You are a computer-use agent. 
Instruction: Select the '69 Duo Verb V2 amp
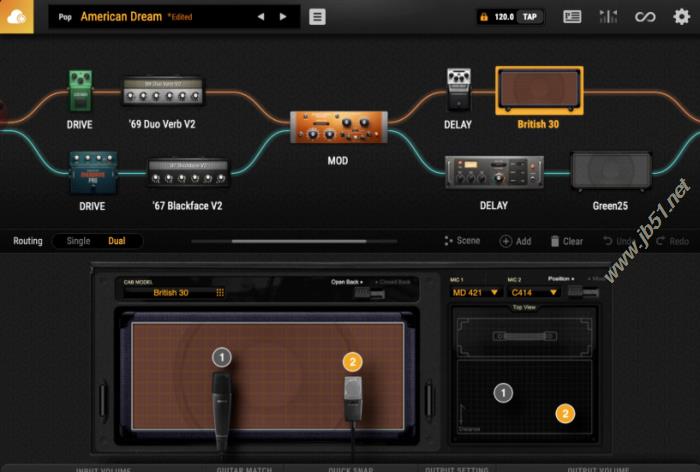tap(163, 91)
